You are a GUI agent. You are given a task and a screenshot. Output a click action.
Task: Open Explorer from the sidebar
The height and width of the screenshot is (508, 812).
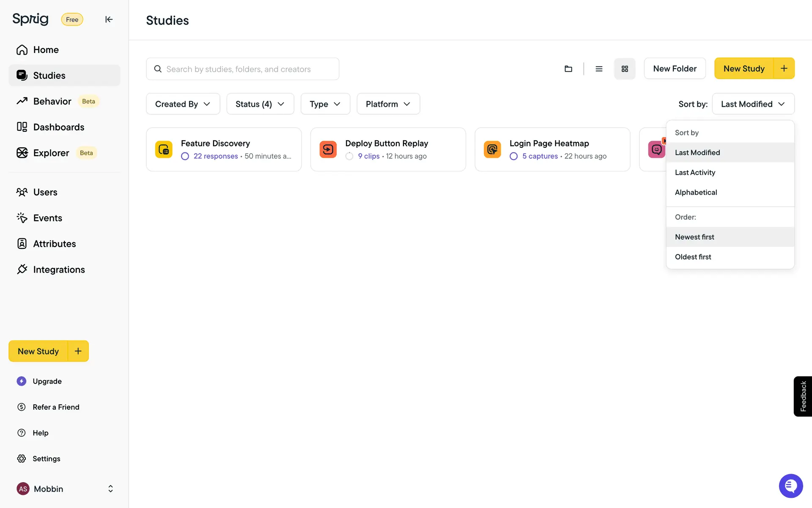click(x=51, y=153)
